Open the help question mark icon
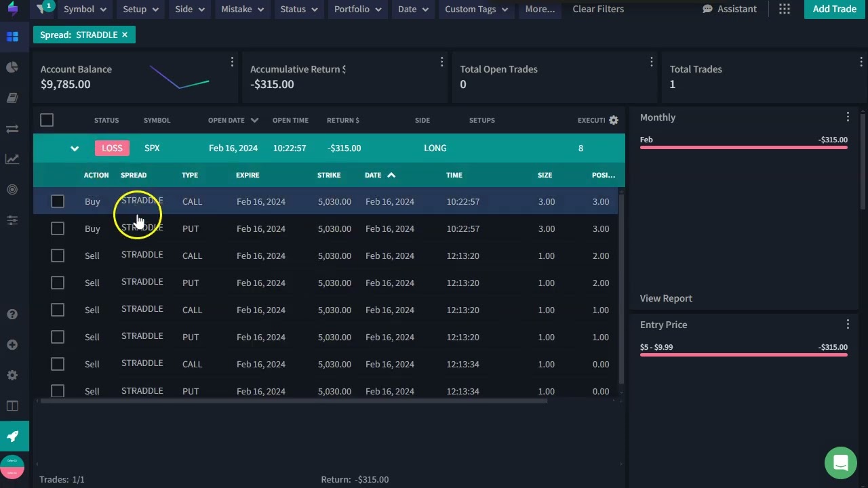The image size is (868, 488). click(x=12, y=314)
